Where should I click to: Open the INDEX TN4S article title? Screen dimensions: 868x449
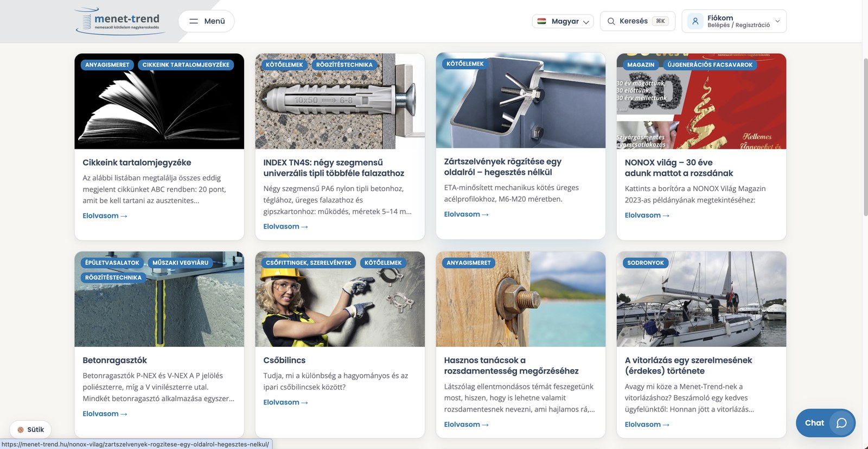(x=334, y=168)
